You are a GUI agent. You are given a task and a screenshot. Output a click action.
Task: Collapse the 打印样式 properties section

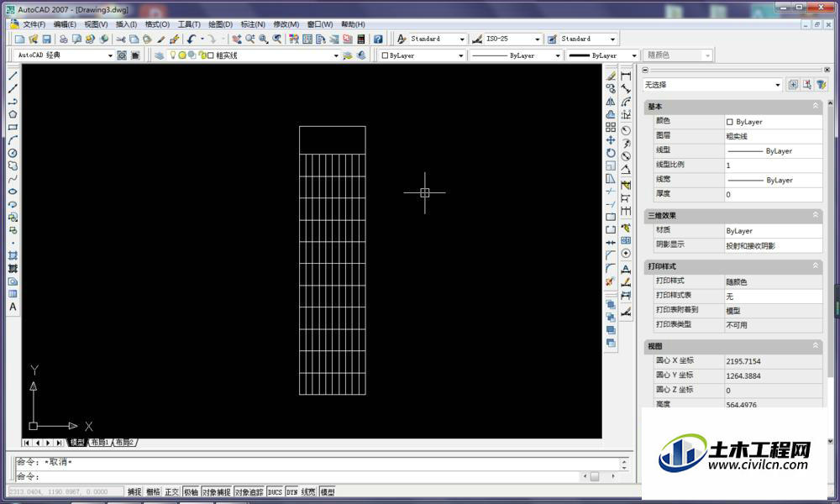click(816, 265)
